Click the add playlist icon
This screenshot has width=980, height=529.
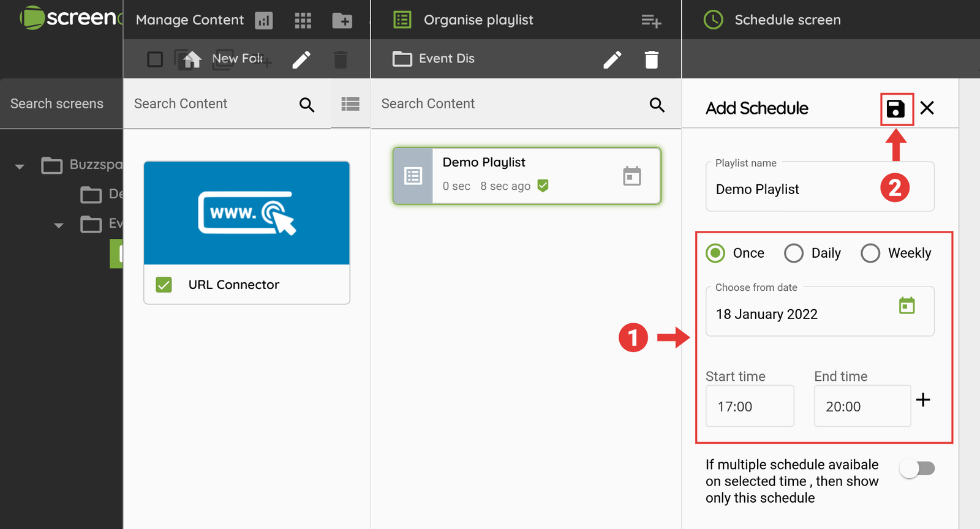click(x=650, y=21)
